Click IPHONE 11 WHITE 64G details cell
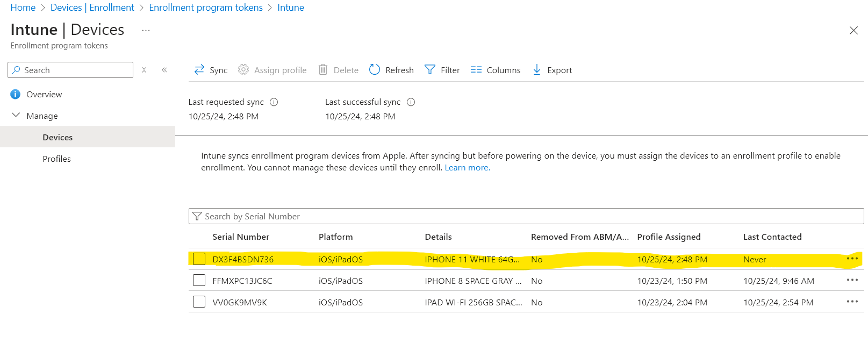 (472, 259)
